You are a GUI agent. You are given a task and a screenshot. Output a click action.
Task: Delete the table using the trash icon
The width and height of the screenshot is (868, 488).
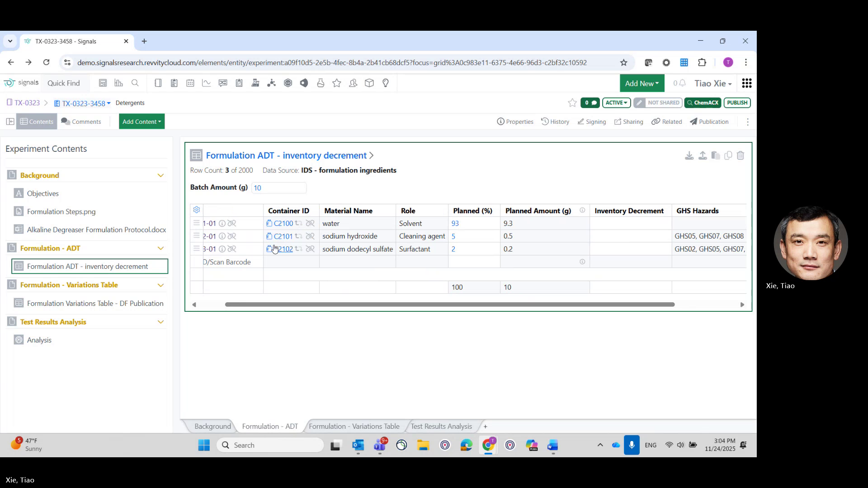(741, 155)
